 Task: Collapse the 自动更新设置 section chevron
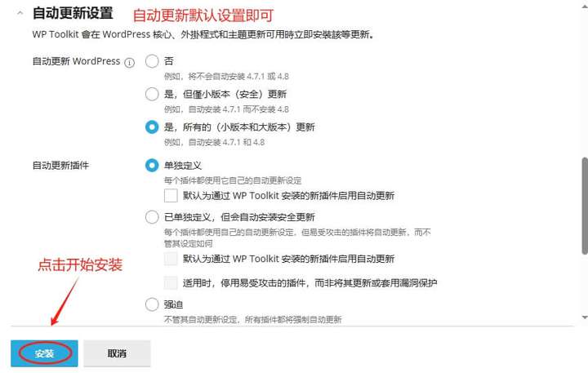pyautogui.click(x=20, y=14)
